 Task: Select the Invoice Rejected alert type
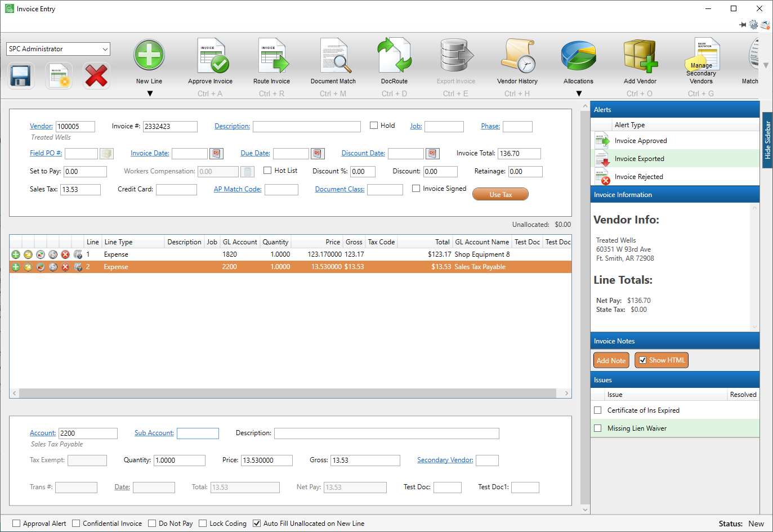click(x=675, y=177)
